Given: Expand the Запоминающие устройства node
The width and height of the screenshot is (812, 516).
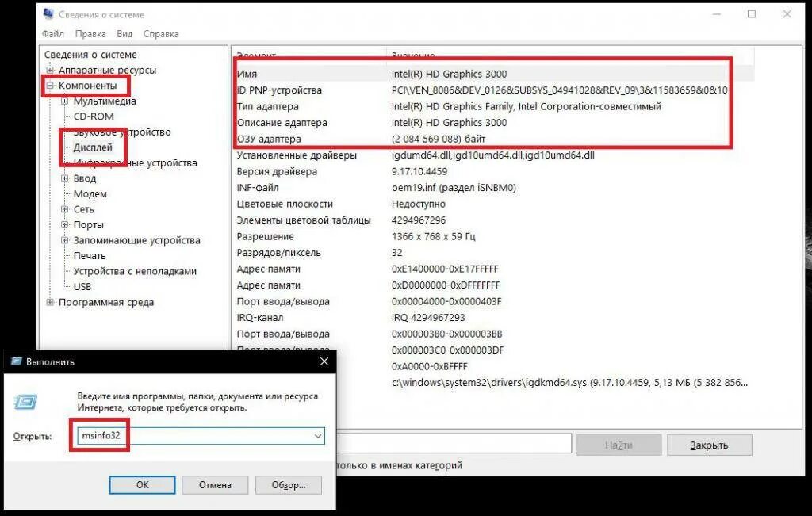Looking at the screenshot, I should pos(65,240).
